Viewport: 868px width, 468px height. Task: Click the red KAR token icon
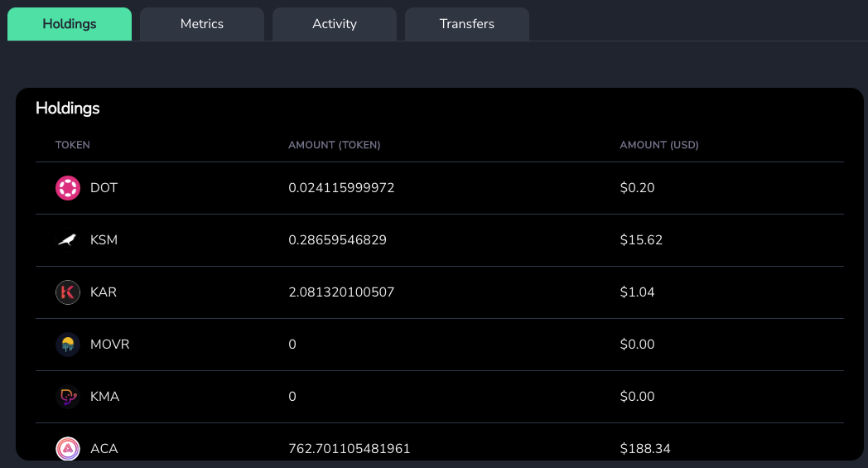(x=68, y=292)
